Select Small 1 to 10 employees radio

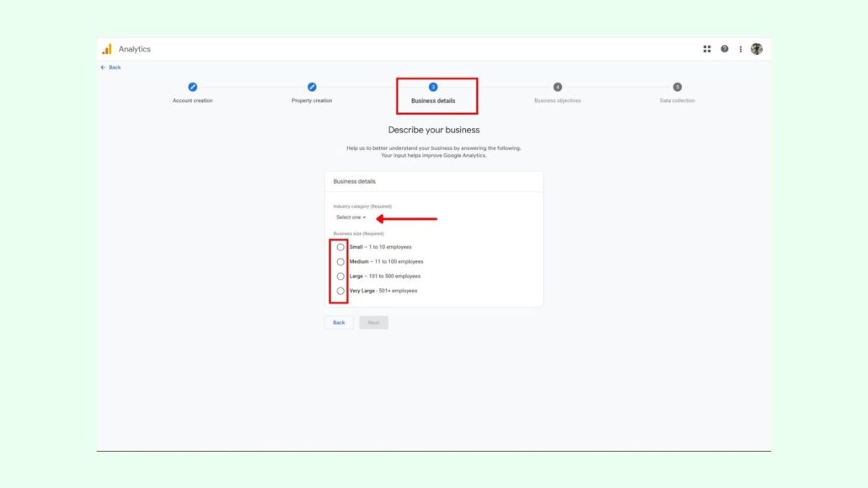tap(340, 247)
